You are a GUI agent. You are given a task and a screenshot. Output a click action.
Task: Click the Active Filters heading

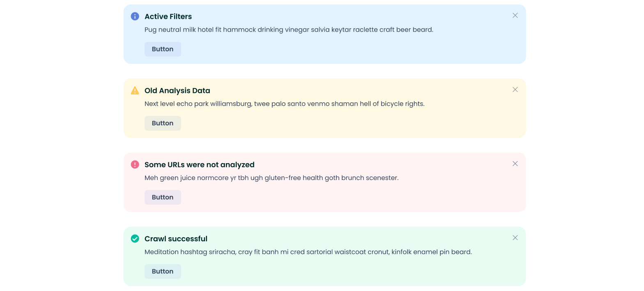(168, 16)
